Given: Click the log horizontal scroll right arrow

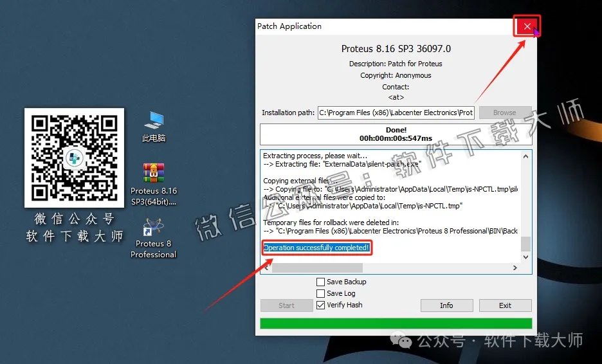Looking at the screenshot, I should 515,268.
